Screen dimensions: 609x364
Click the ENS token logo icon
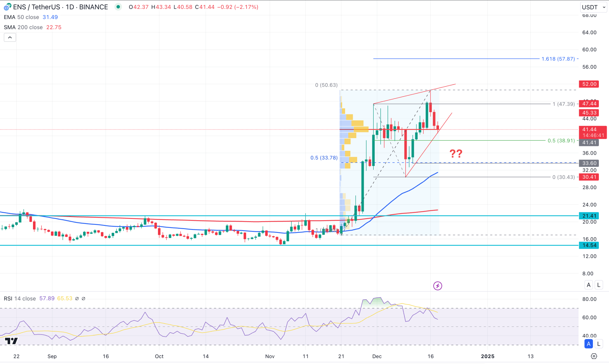[7, 7]
